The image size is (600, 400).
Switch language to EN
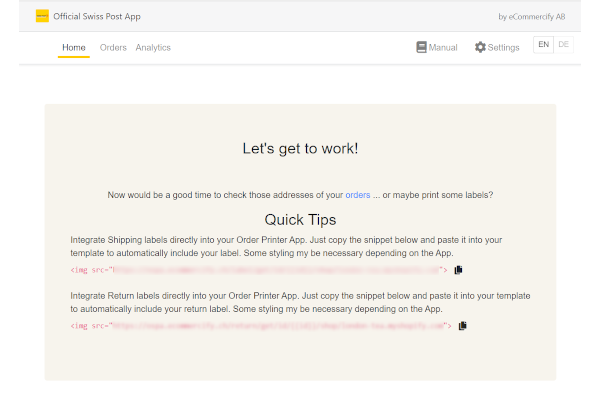point(543,45)
